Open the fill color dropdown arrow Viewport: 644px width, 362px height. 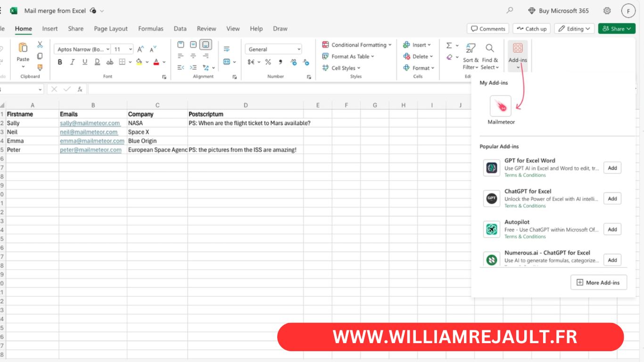tap(147, 62)
